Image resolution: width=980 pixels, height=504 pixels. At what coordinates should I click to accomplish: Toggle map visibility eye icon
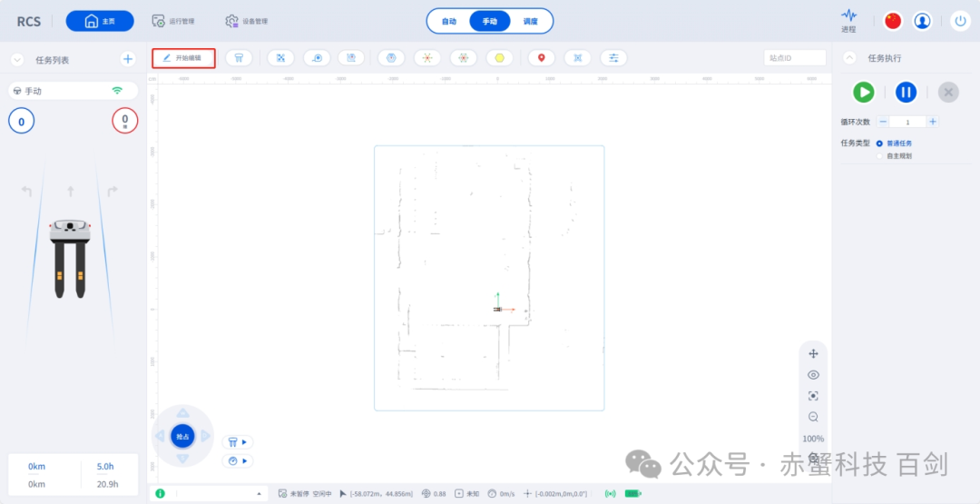point(813,375)
